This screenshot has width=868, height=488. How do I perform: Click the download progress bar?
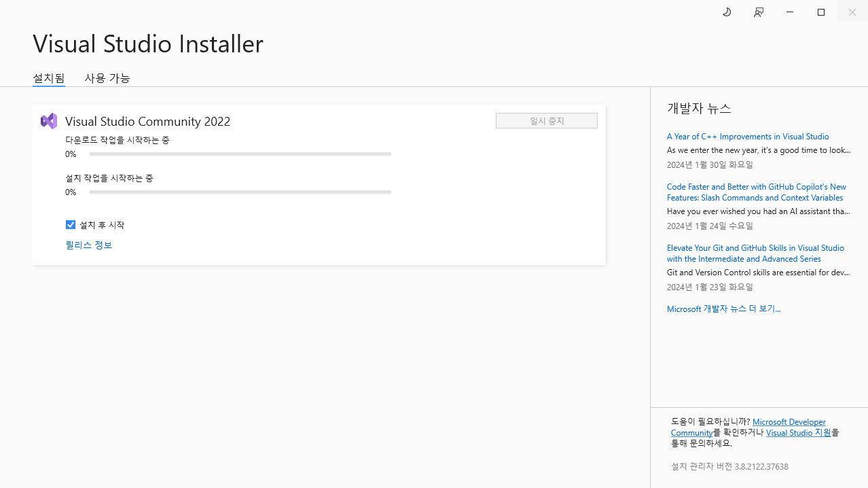click(240, 154)
